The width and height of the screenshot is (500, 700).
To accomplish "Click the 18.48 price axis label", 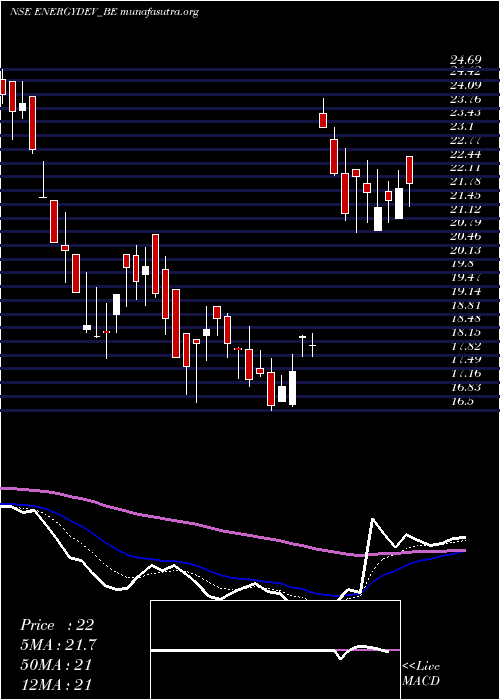I will click(465, 319).
